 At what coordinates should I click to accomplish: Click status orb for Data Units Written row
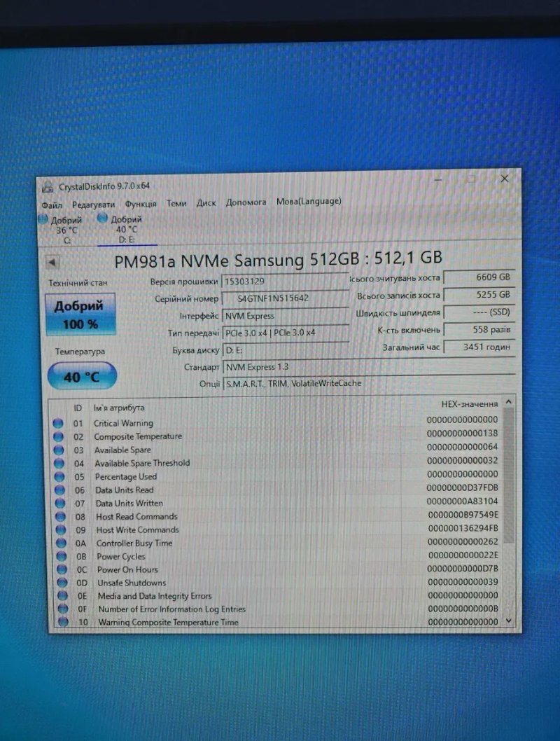click(x=60, y=504)
